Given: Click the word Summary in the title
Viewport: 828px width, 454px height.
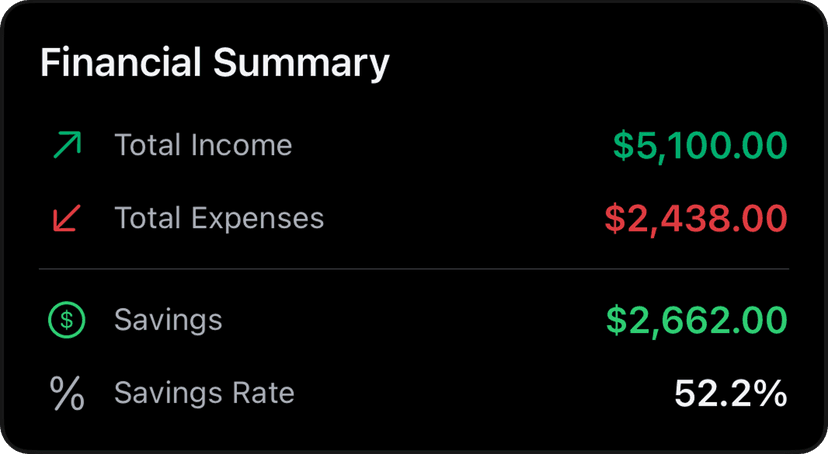Looking at the screenshot, I should click(x=300, y=63).
